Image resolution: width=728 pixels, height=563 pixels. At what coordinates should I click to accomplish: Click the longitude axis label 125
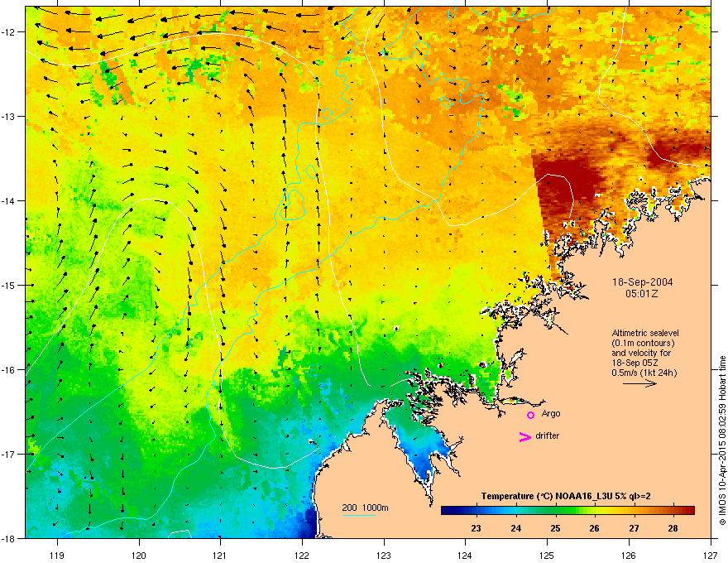(x=547, y=555)
